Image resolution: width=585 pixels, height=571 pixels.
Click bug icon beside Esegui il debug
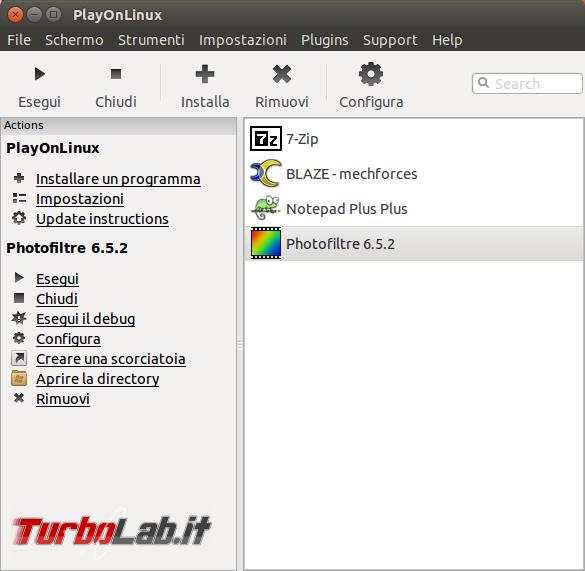coord(19,318)
